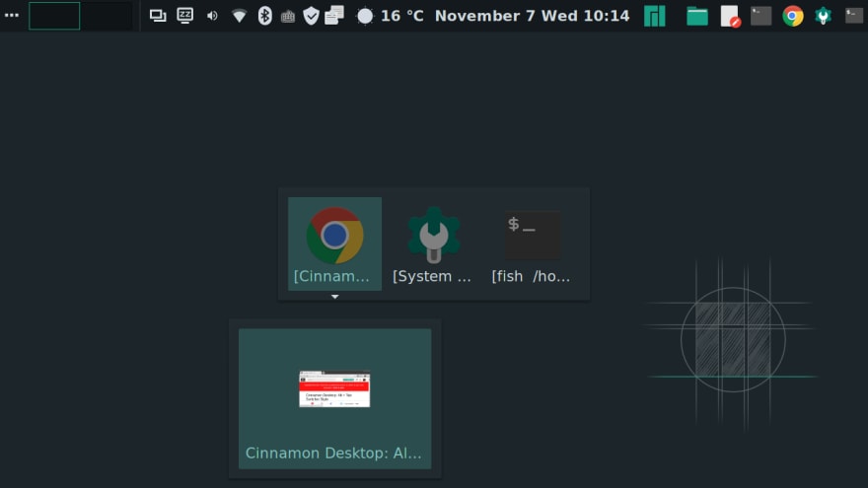Open the Manjaro application menu
This screenshot has width=868, height=488.
tap(654, 16)
